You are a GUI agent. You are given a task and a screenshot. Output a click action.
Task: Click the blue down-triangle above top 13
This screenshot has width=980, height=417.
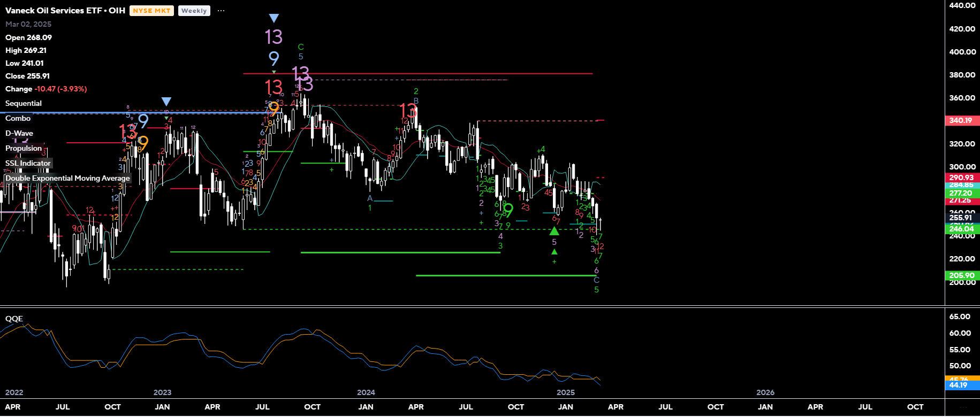pos(274,19)
